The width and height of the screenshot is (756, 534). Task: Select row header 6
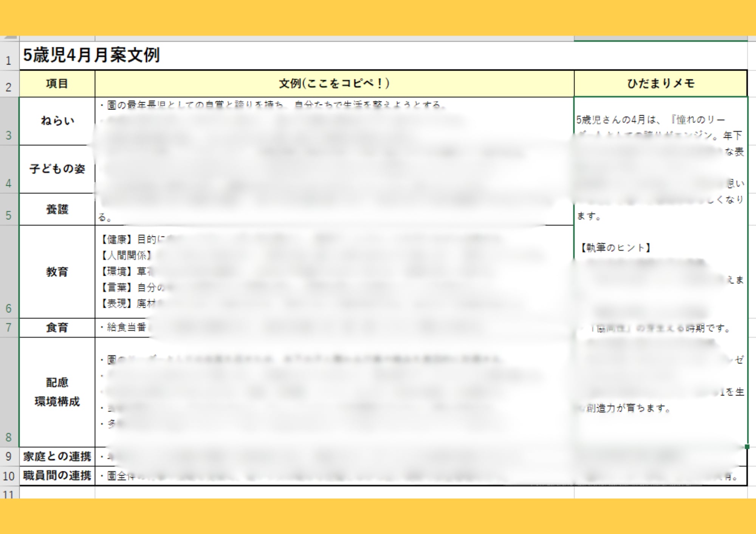(9, 272)
